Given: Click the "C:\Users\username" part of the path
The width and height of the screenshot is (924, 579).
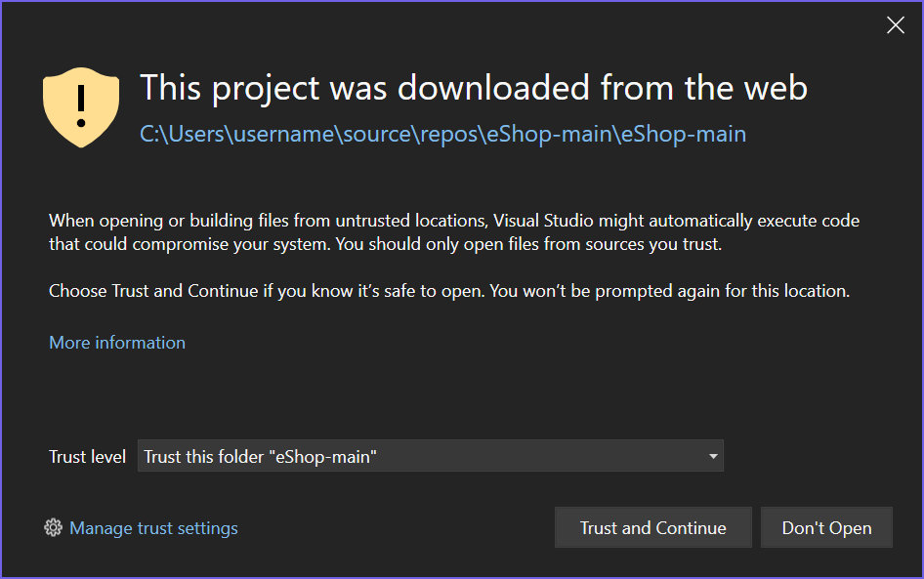Looking at the screenshot, I should 237,134.
